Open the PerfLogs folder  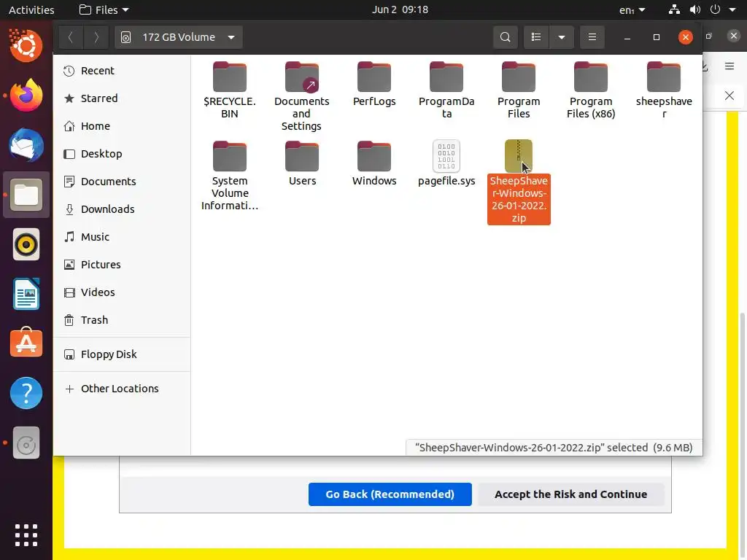(x=374, y=85)
